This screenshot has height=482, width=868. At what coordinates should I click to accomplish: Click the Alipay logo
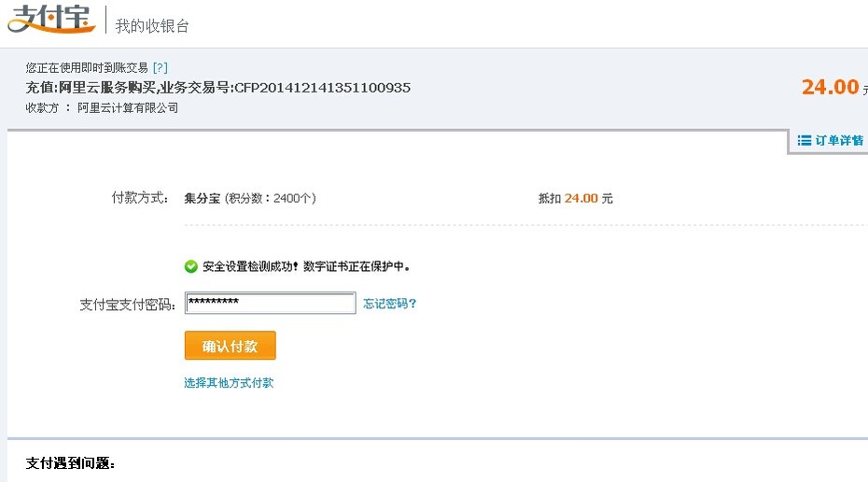tap(51, 19)
